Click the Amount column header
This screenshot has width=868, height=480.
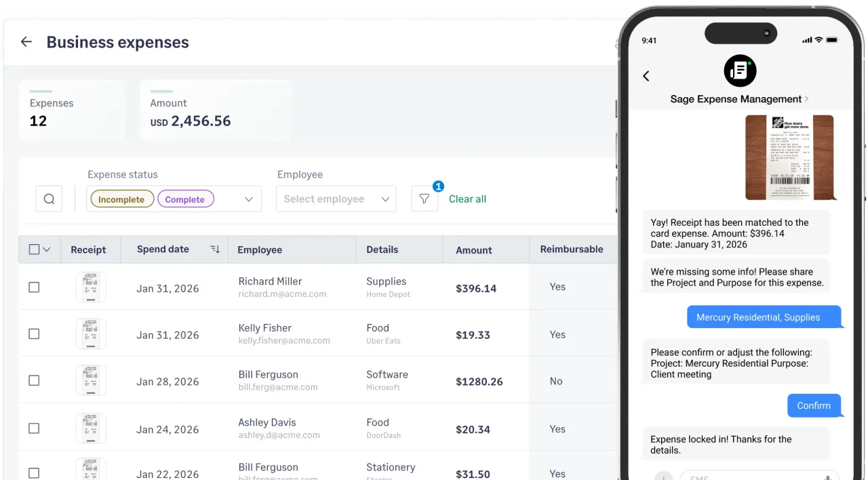pyautogui.click(x=474, y=249)
